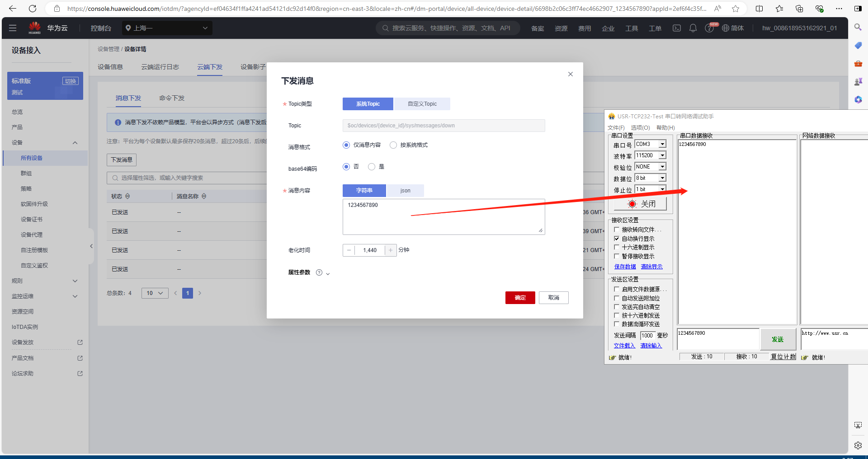
Task: Uncheck 自动换行显示 checkbox
Action: click(617, 239)
